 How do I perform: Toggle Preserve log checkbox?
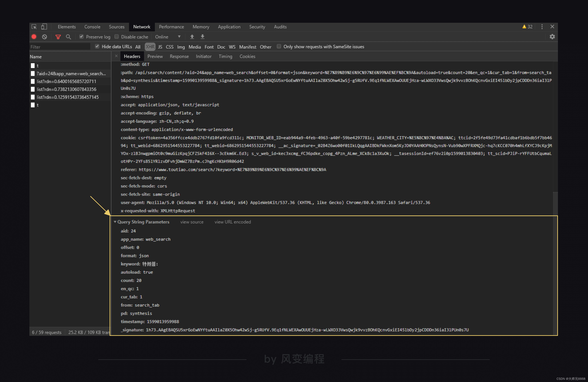click(x=81, y=37)
